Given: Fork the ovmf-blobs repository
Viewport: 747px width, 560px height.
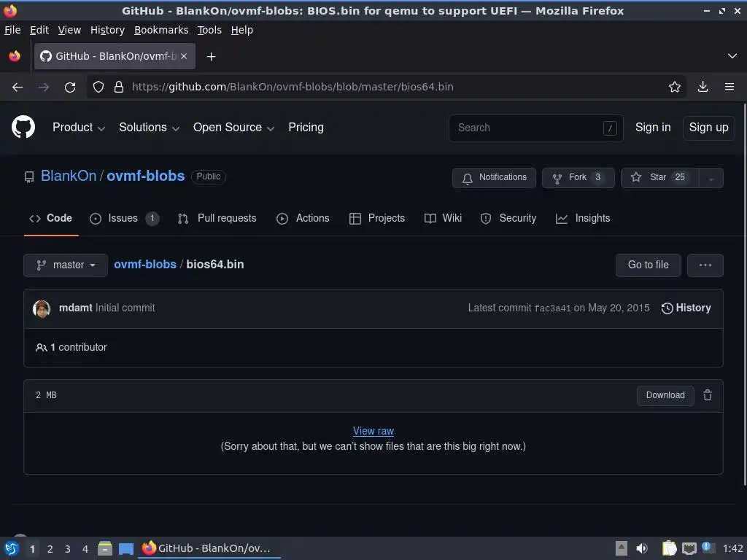Looking at the screenshot, I should 578,178.
